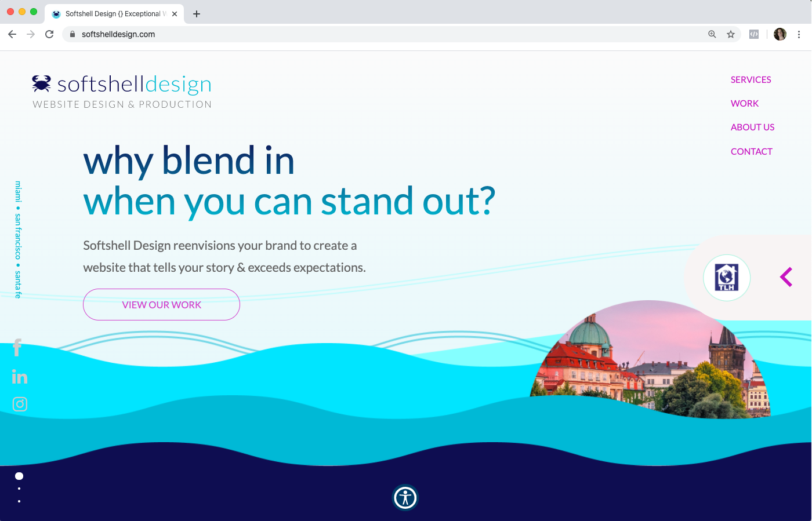The width and height of the screenshot is (812, 521).
Task: Open the Chrome three-dot menu
Action: 799,34
